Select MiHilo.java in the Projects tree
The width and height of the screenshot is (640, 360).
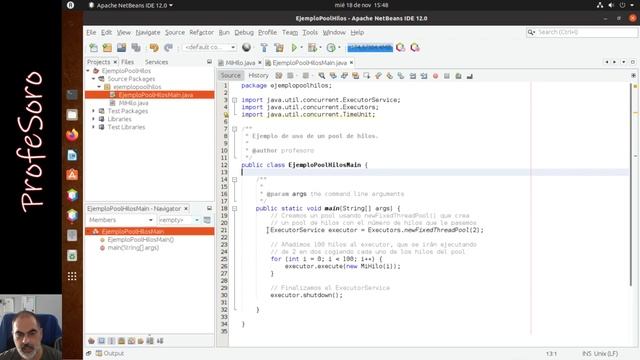[133, 103]
